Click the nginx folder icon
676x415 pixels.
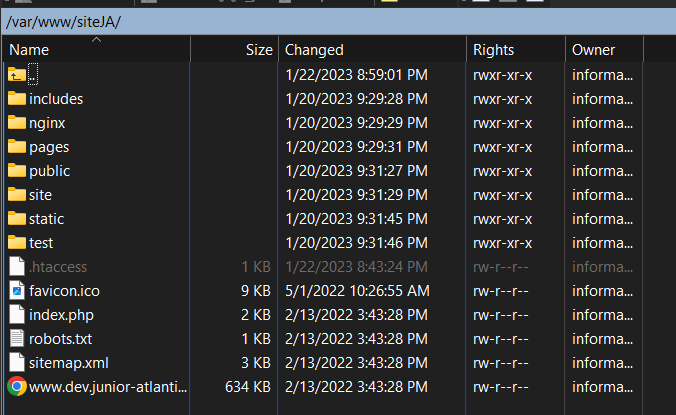coord(16,122)
